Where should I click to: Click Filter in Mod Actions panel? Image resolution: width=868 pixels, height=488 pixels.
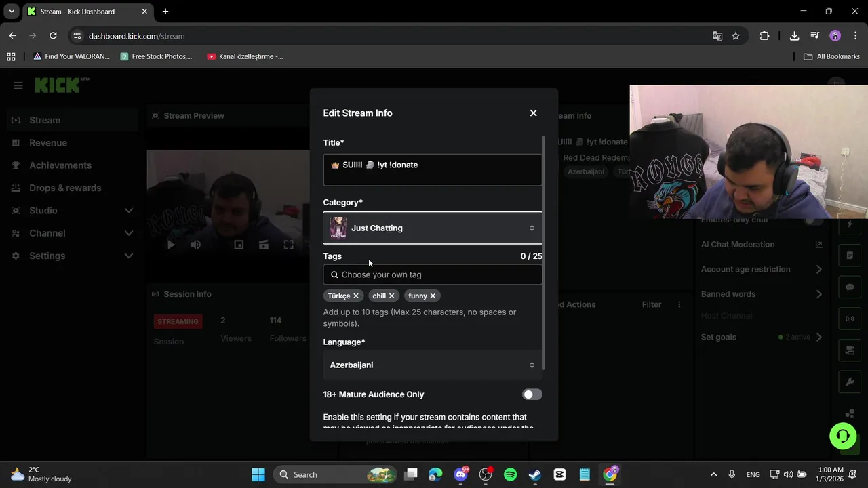[x=652, y=304]
